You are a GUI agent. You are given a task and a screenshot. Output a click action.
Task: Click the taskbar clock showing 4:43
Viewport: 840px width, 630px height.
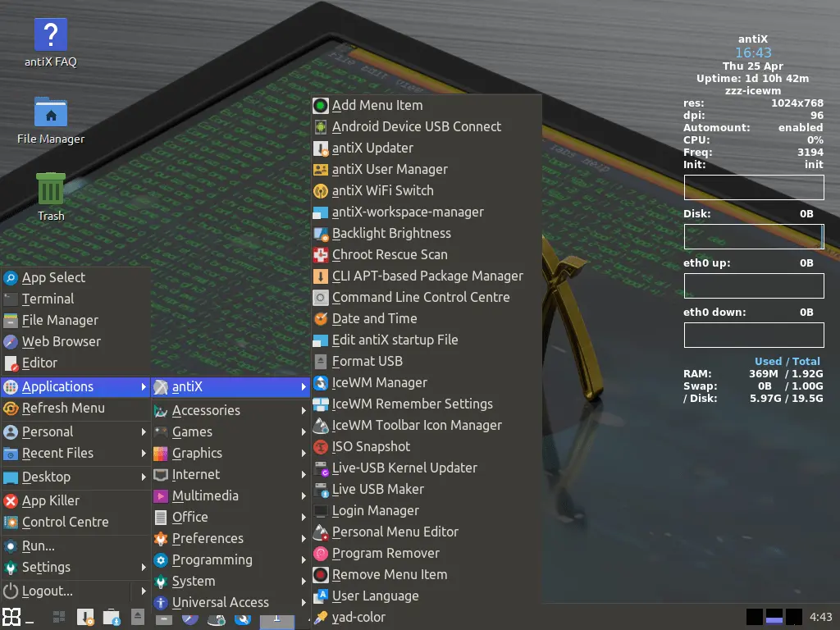tap(820, 618)
